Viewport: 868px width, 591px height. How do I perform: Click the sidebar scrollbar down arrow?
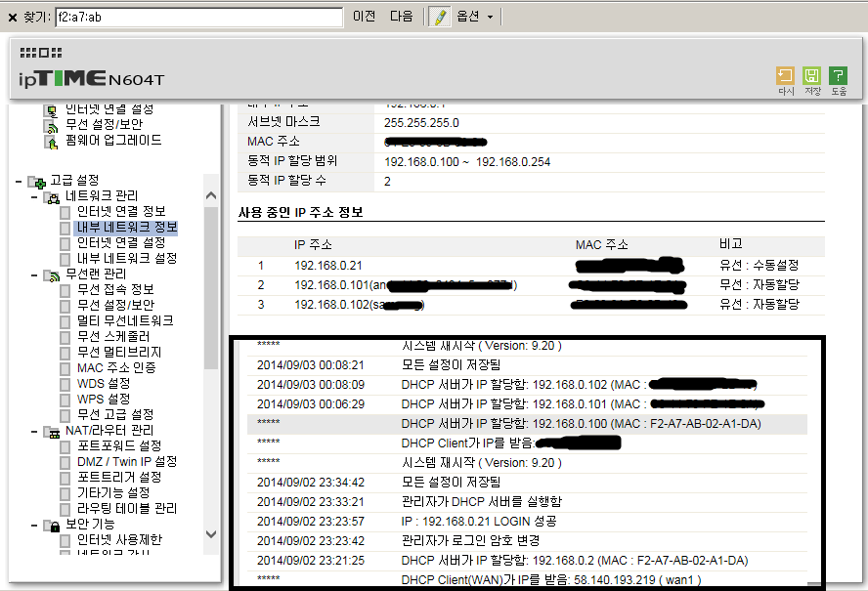[x=211, y=534]
